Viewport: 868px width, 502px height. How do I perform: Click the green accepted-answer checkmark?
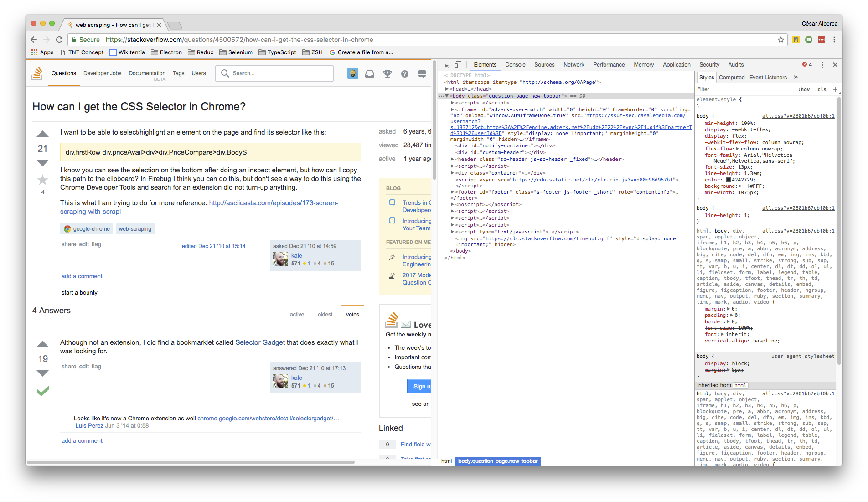[x=43, y=391]
